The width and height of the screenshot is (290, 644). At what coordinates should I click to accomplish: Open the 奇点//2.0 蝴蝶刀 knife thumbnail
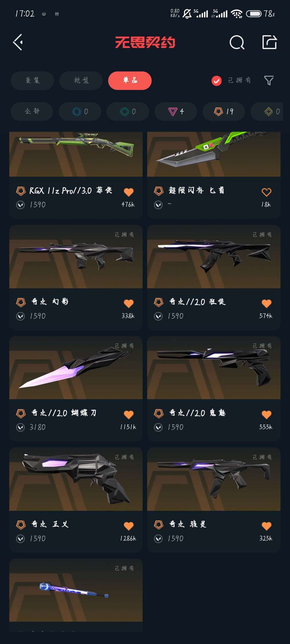[x=76, y=367]
